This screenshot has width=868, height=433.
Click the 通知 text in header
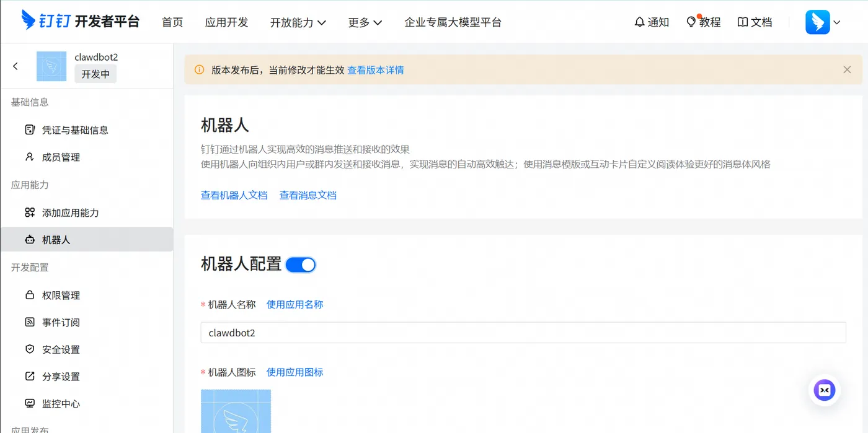(x=658, y=22)
